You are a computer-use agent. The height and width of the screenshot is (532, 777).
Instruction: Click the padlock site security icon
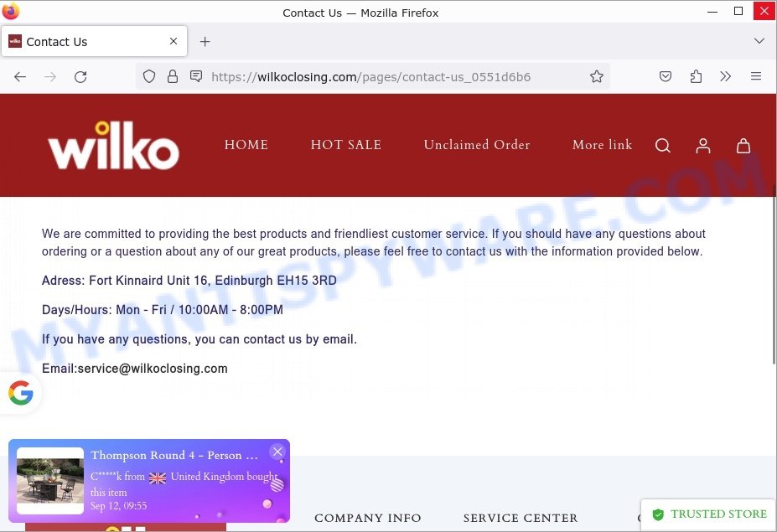pyautogui.click(x=173, y=76)
